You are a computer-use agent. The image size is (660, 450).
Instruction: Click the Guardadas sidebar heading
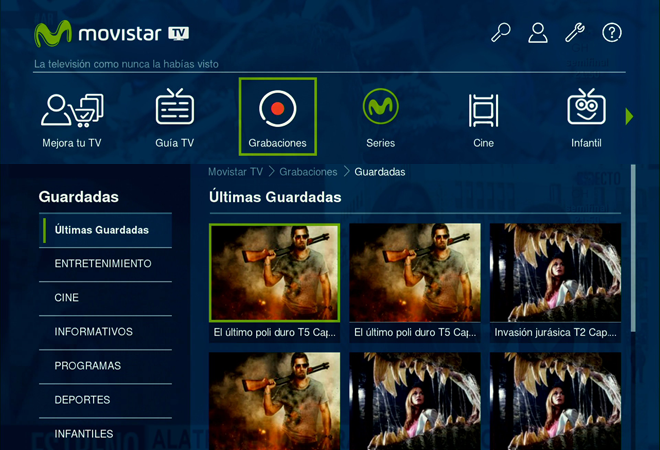78,197
